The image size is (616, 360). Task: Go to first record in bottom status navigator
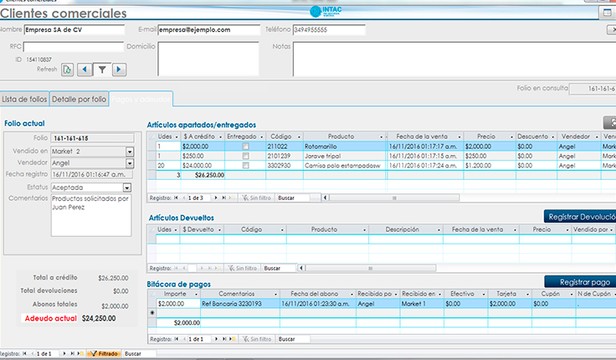[25, 354]
